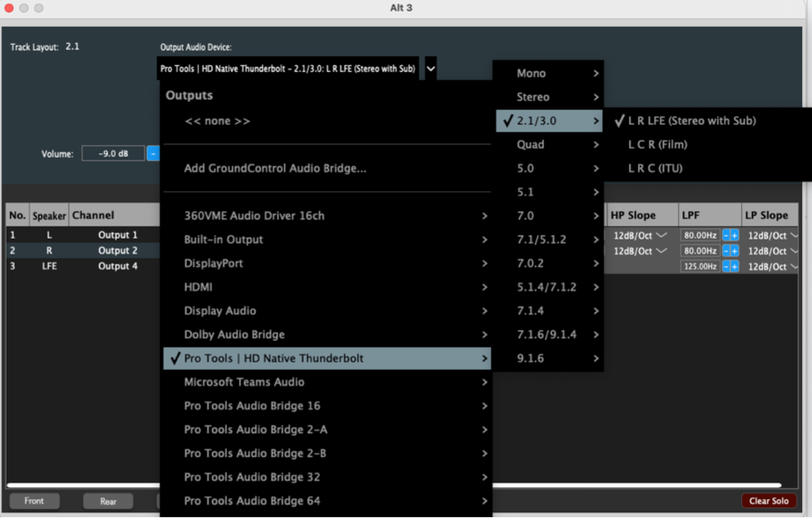Viewport: 812px width, 518px height.
Task: Open Dolby Audio Bridge submenu
Action: click(327, 335)
